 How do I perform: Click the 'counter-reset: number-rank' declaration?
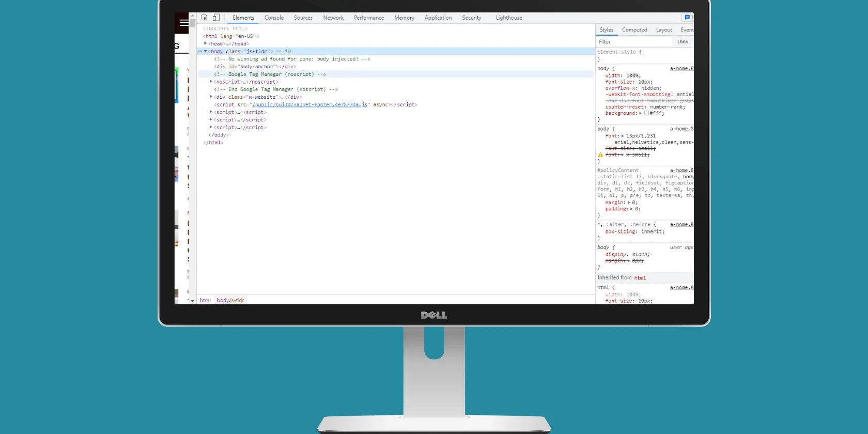(x=645, y=107)
